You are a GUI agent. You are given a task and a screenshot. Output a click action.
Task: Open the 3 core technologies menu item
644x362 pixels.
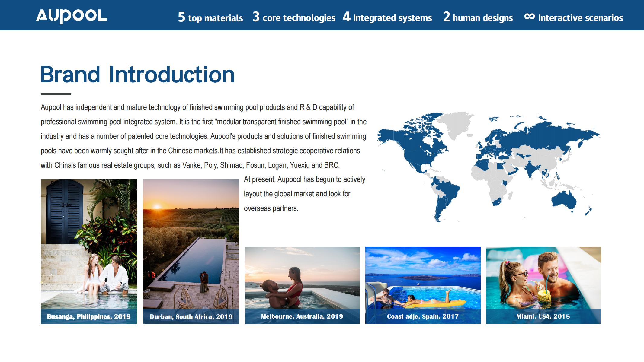(294, 17)
